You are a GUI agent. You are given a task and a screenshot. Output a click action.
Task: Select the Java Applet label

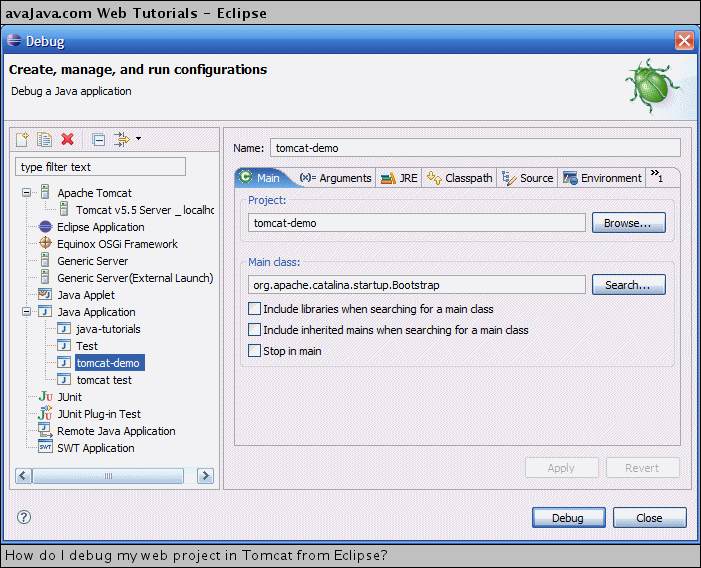86,295
